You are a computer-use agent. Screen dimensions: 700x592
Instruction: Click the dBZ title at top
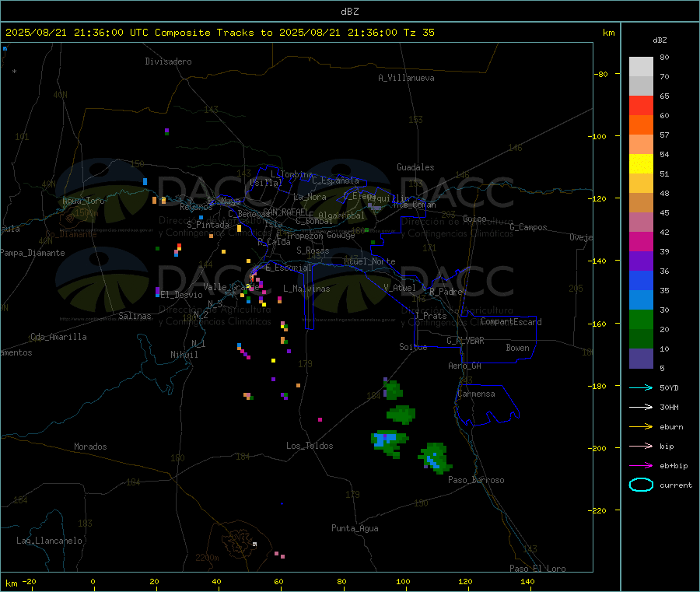click(349, 12)
